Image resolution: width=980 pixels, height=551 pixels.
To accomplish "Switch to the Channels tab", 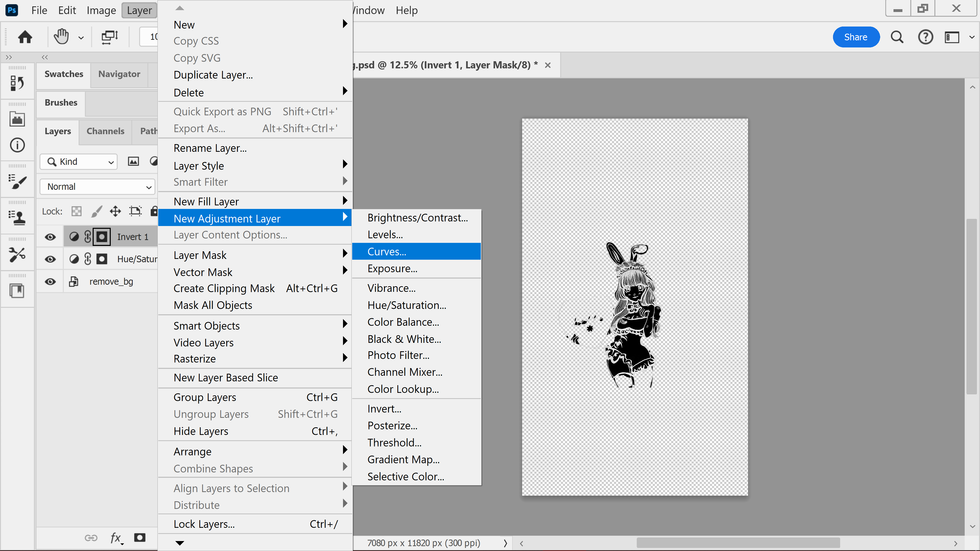I will pyautogui.click(x=105, y=131).
